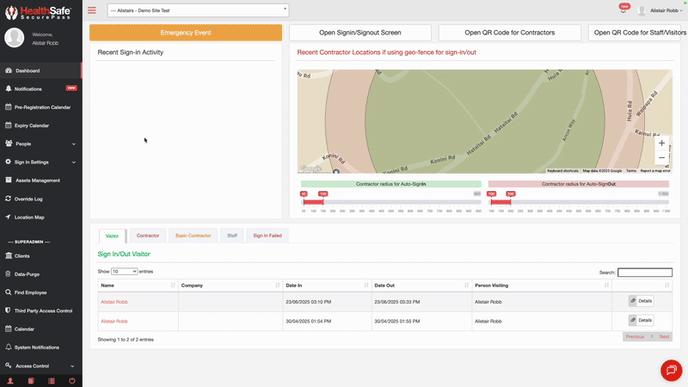Click the Auto-SignIn radius slider handle
The width and height of the screenshot is (688, 387).
pos(323,202)
